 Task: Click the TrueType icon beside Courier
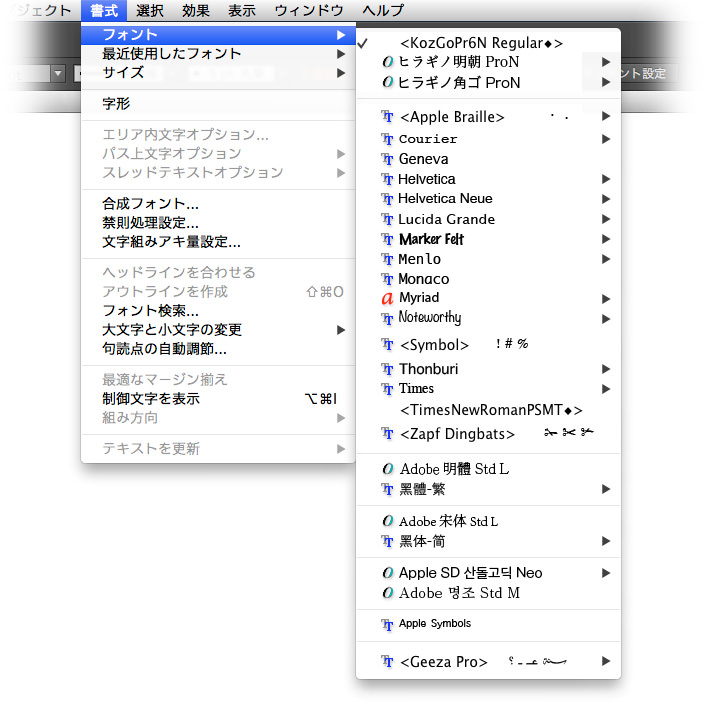coord(387,139)
